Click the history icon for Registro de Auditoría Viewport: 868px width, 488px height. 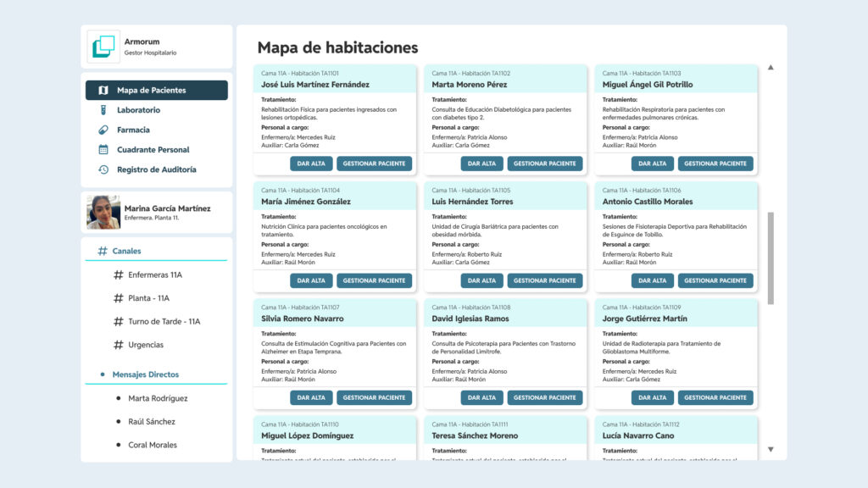click(103, 169)
